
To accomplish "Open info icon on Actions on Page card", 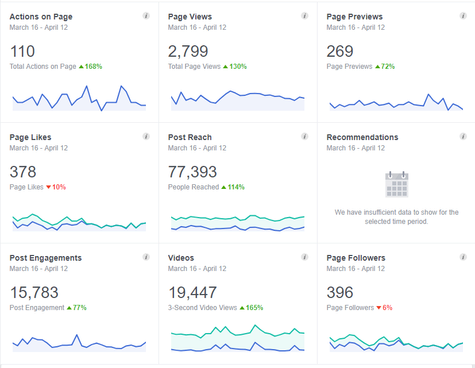I will point(146,16).
